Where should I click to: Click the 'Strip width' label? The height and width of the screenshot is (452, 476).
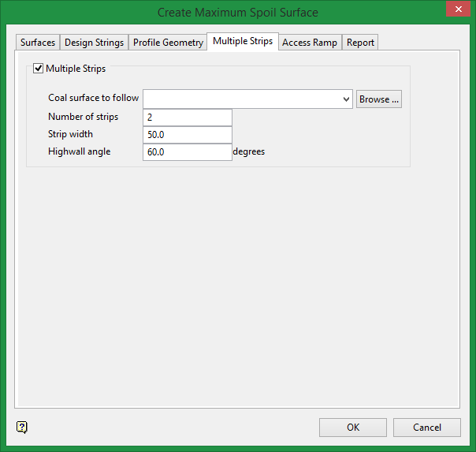[70, 134]
